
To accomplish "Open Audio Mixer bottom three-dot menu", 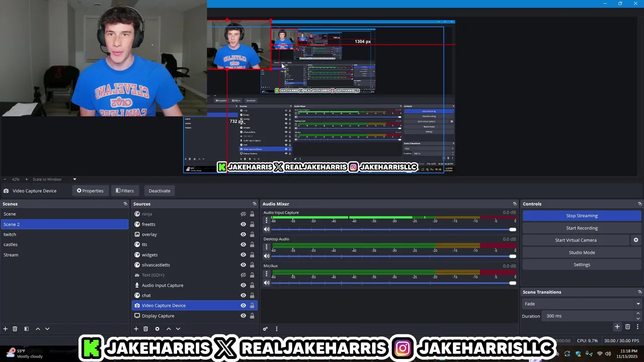I will click(x=276, y=329).
